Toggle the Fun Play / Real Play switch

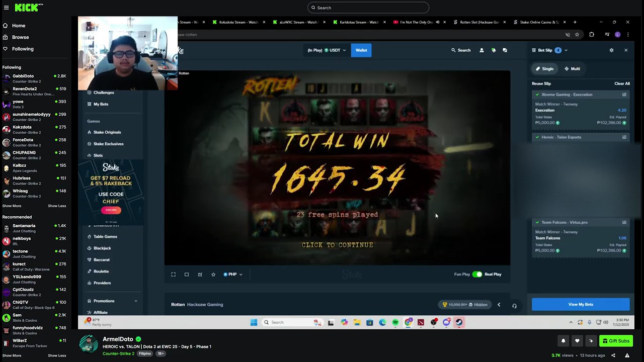tap(477, 275)
